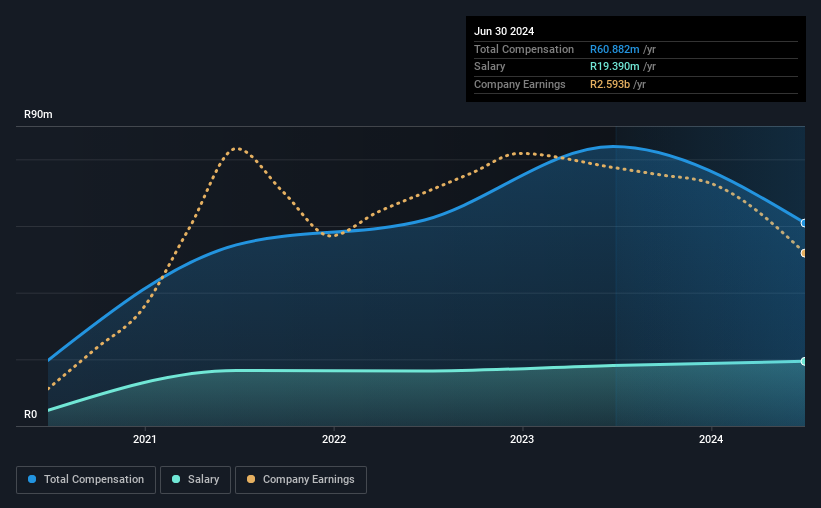The image size is (821, 508).
Task: Select the 2021 axis label
Action: point(145,439)
